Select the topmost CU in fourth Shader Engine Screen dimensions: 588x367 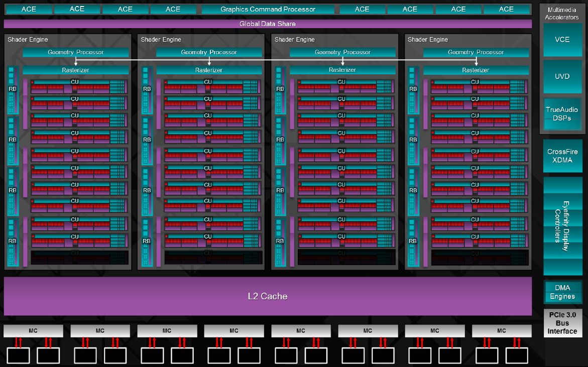(x=480, y=86)
